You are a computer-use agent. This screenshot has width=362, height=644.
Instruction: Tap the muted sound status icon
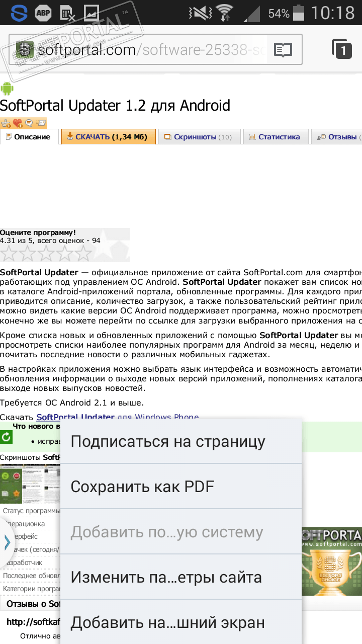[200, 13]
